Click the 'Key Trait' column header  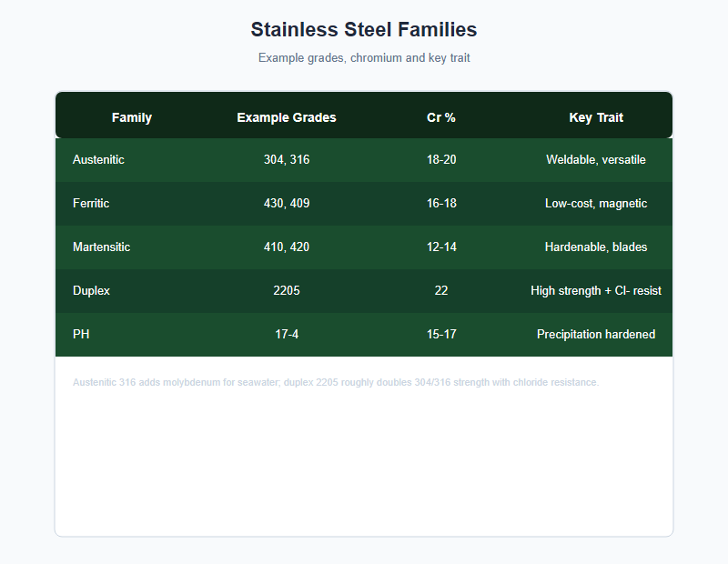596,117
